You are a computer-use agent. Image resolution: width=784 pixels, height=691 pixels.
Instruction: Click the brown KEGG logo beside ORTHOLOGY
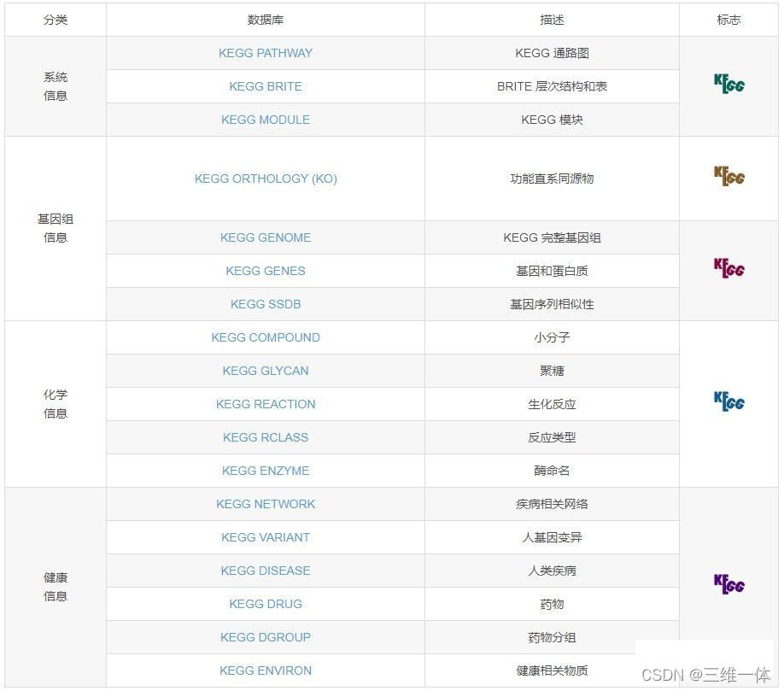(x=729, y=176)
